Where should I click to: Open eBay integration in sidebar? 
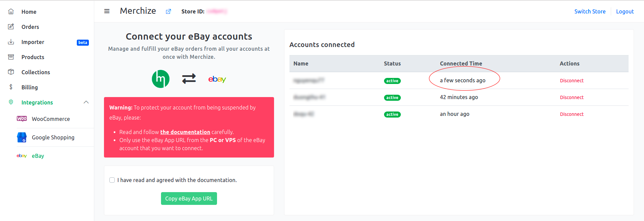point(38,156)
